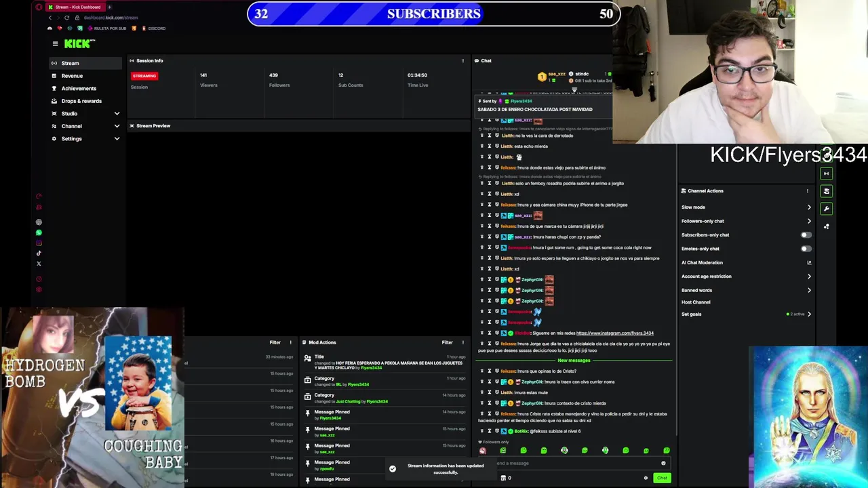Click timeout hourglass on BotRix level message
Screen dimensions: 868x488
point(490,431)
